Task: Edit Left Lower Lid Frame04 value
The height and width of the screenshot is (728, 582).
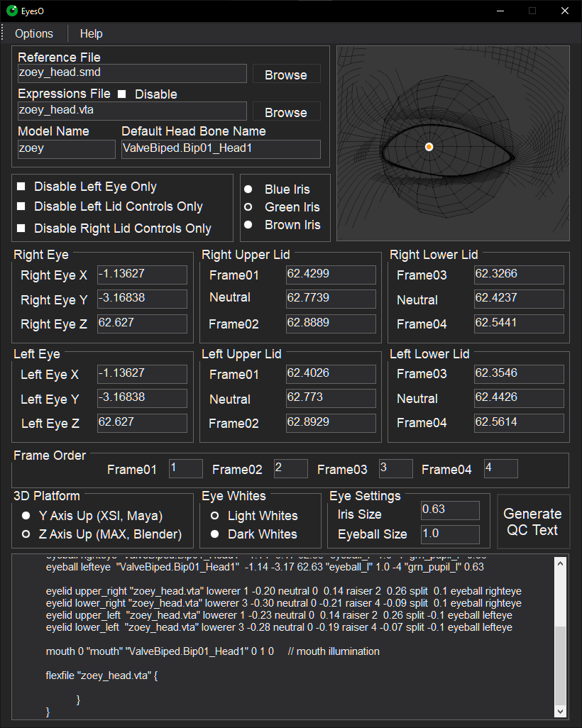Action: pyautogui.click(x=519, y=423)
